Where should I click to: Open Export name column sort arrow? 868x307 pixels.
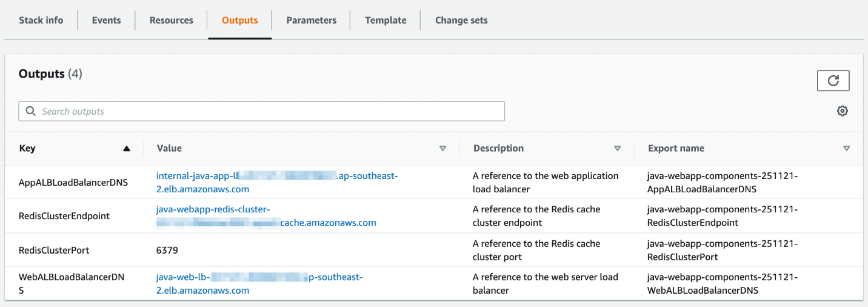(x=846, y=149)
